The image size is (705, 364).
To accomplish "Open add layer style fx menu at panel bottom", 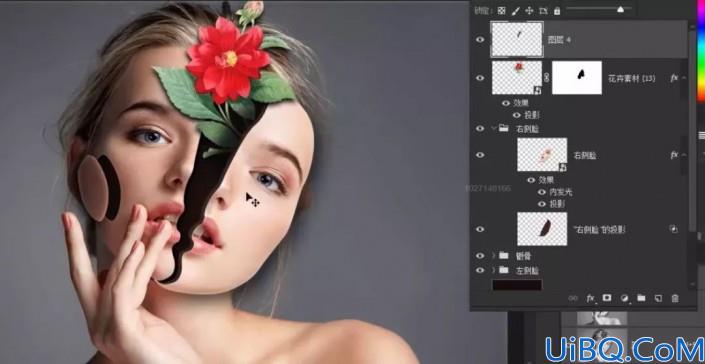I will pos(590,298).
